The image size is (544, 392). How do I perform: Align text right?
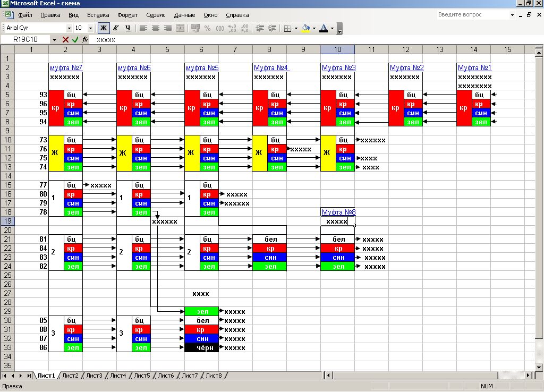tap(168, 28)
